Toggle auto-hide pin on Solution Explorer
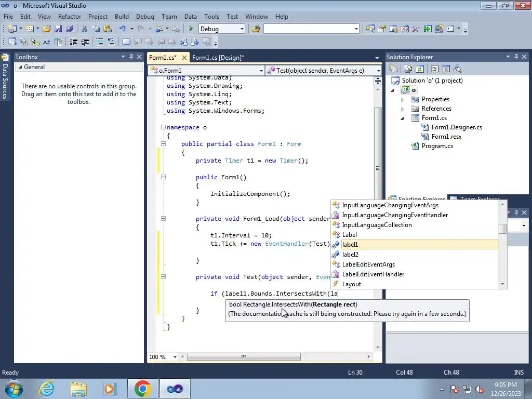 tap(516, 57)
